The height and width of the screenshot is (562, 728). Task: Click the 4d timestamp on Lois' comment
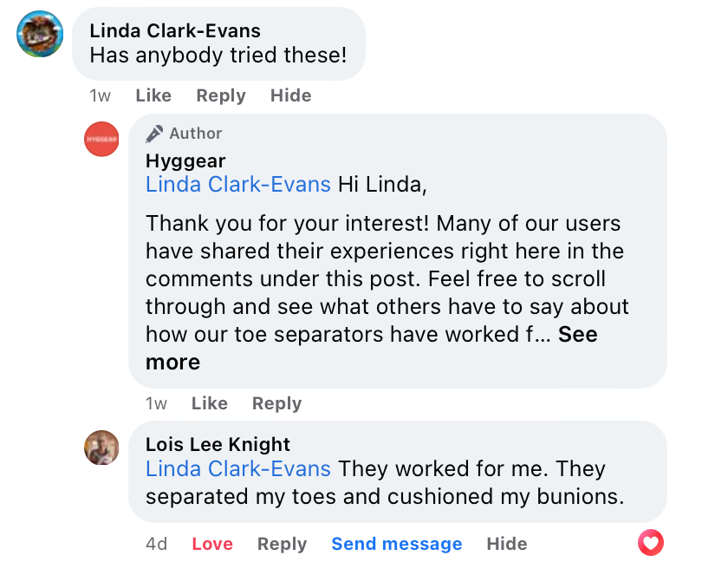(157, 544)
